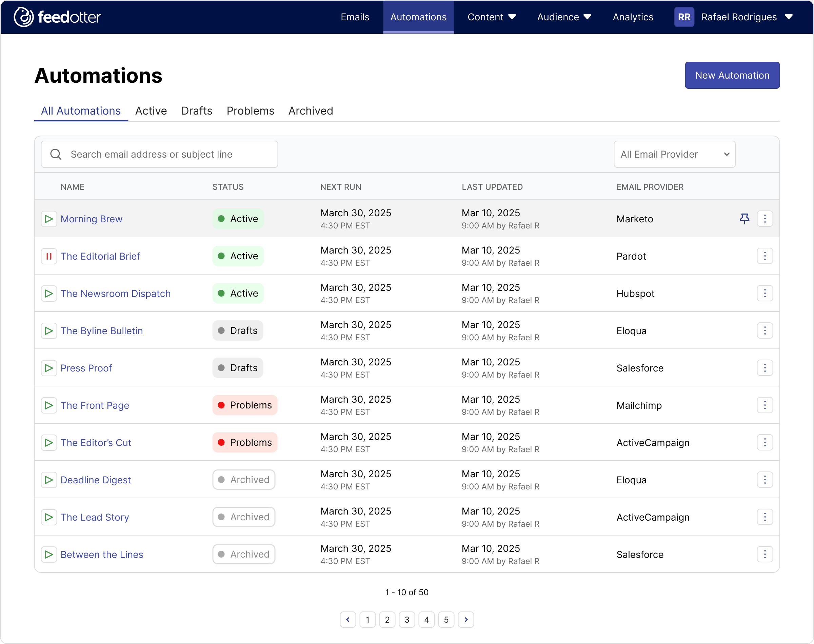Expand the Audience dropdown menu
Screen dimensions: 814x644
(x=564, y=17)
